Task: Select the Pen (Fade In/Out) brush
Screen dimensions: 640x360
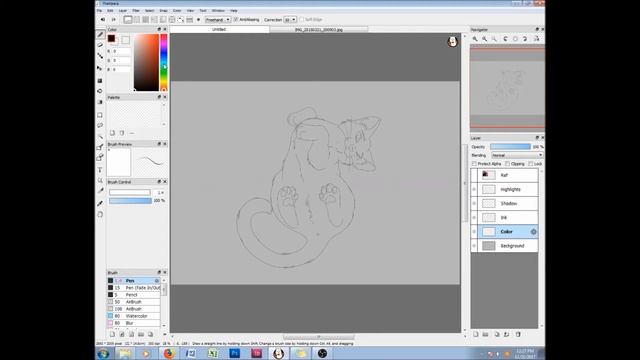Action: pyautogui.click(x=133, y=288)
